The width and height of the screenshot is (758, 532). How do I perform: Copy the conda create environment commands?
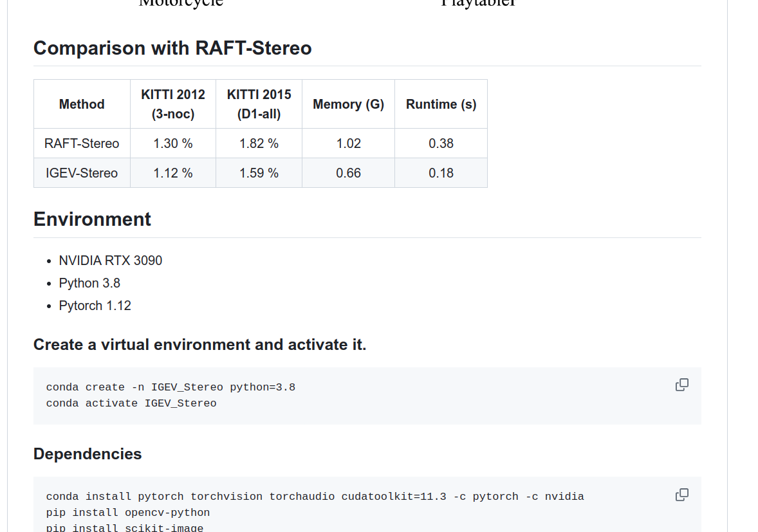pyautogui.click(x=681, y=385)
